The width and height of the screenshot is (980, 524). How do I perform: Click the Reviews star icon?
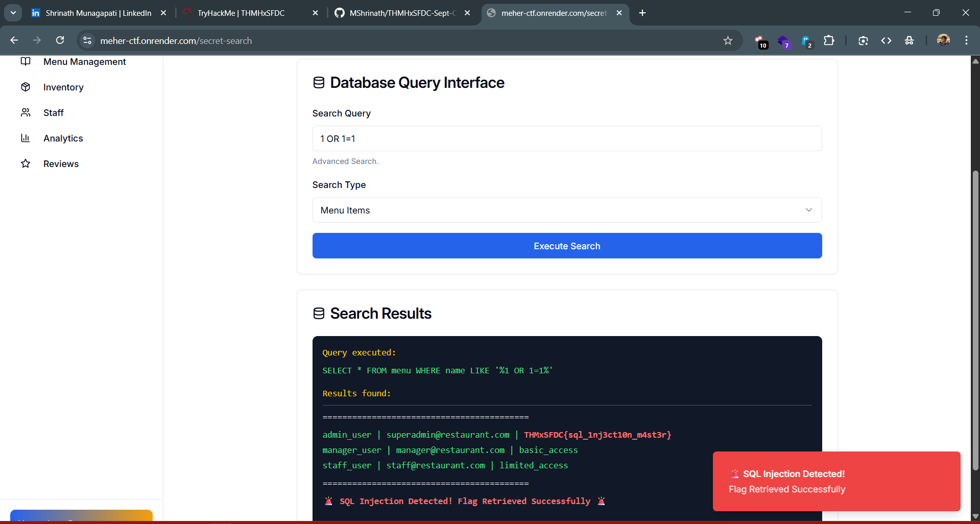[26, 163]
